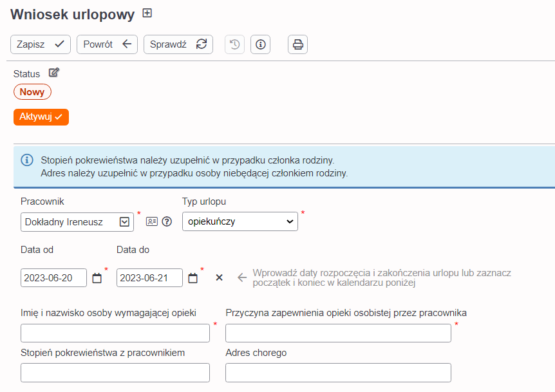The image size is (555, 392).
Task: Clear dates with the X icon
Action: 219,277
